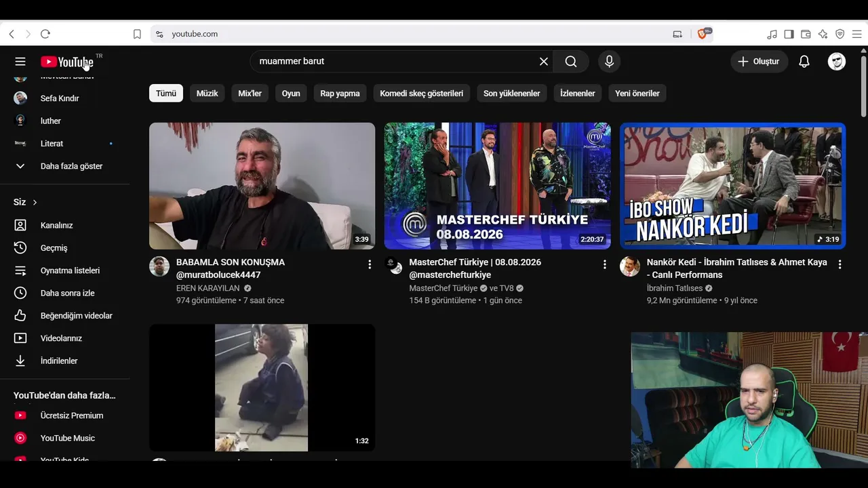Select the İzlenenler filter chip
The width and height of the screenshot is (868, 488).
coord(577,94)
